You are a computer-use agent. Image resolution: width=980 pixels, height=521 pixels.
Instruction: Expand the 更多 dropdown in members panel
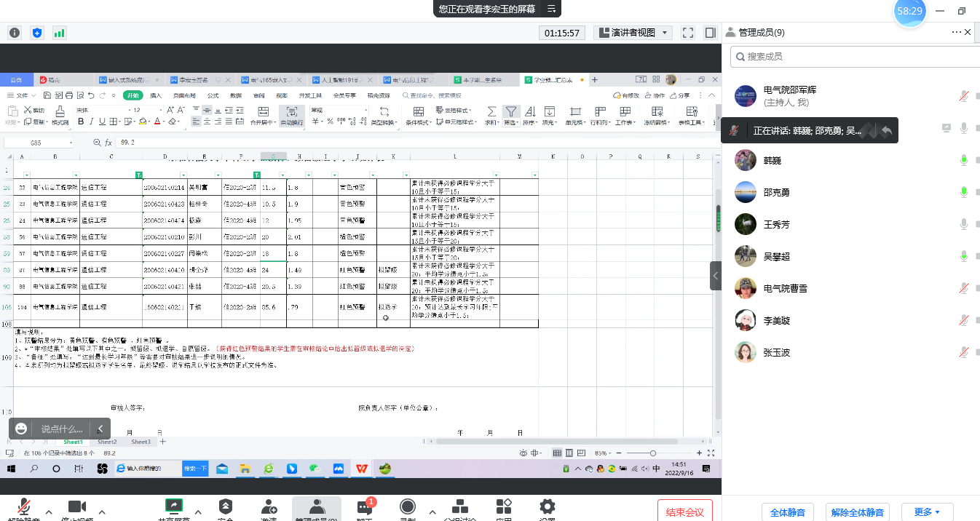(926, 512)
